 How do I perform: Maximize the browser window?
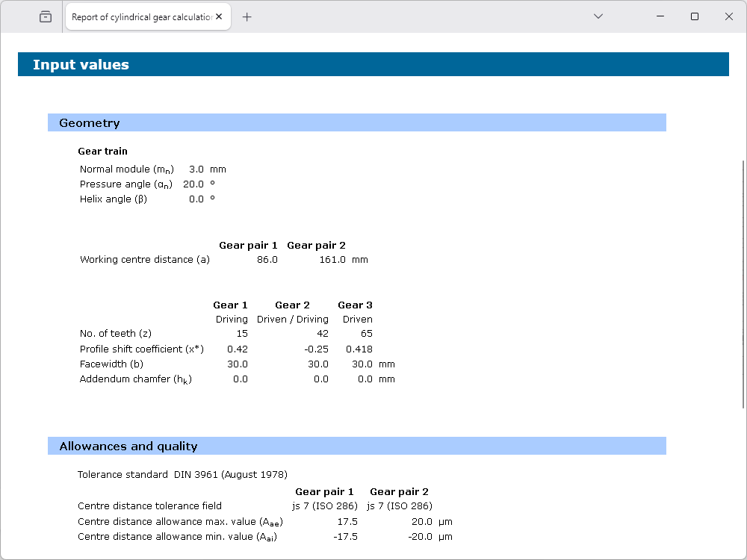[695, 16]
